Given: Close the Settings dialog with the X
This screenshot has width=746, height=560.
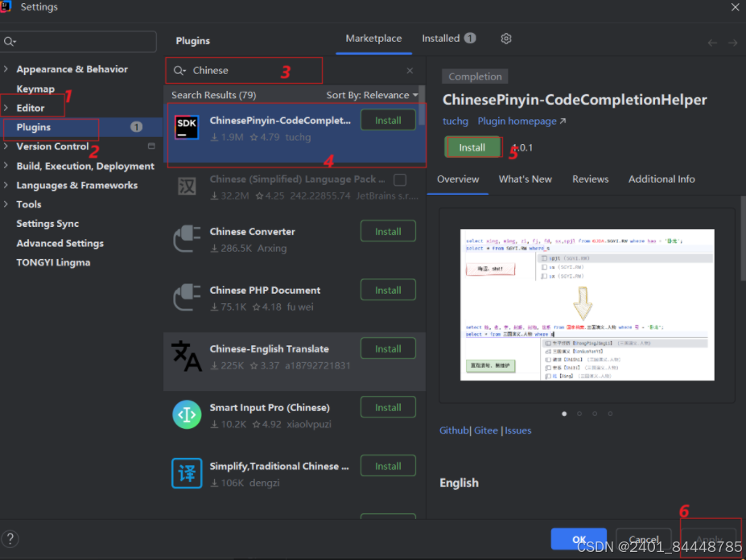Looking at the screenshot, I should pyautogui.click(x=735, y=6).
